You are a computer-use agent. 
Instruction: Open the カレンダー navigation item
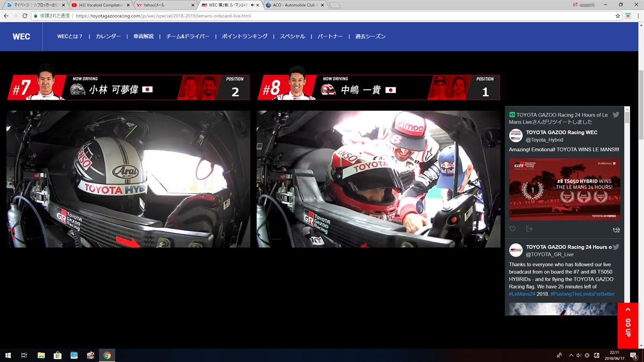click(108, 37)
